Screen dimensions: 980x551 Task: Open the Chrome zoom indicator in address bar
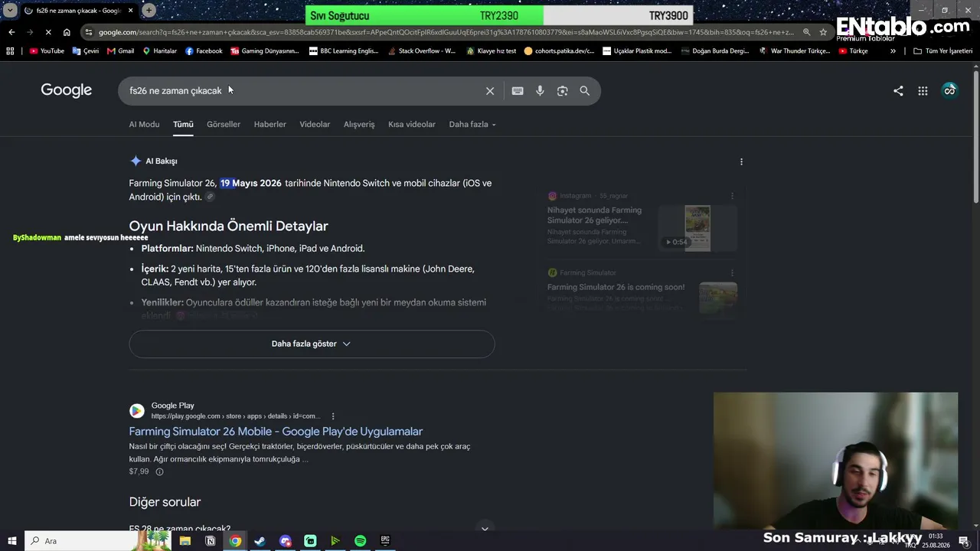point(806,32)
